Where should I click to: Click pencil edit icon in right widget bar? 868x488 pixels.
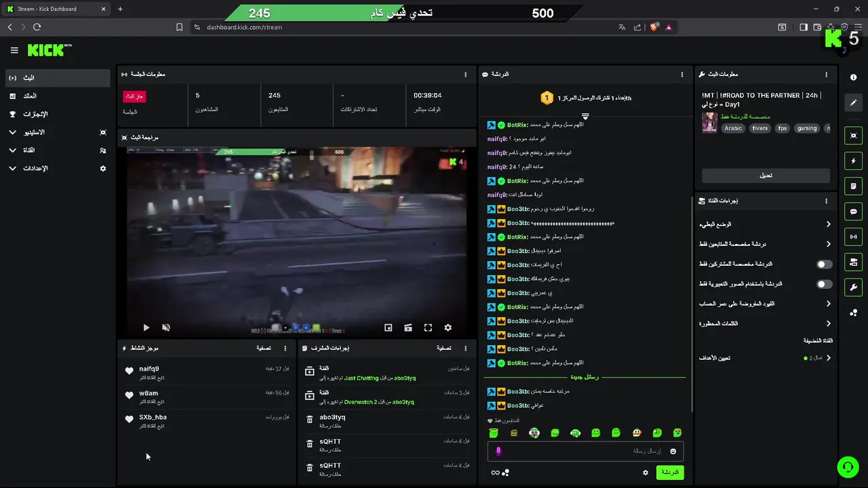(853, 103)
